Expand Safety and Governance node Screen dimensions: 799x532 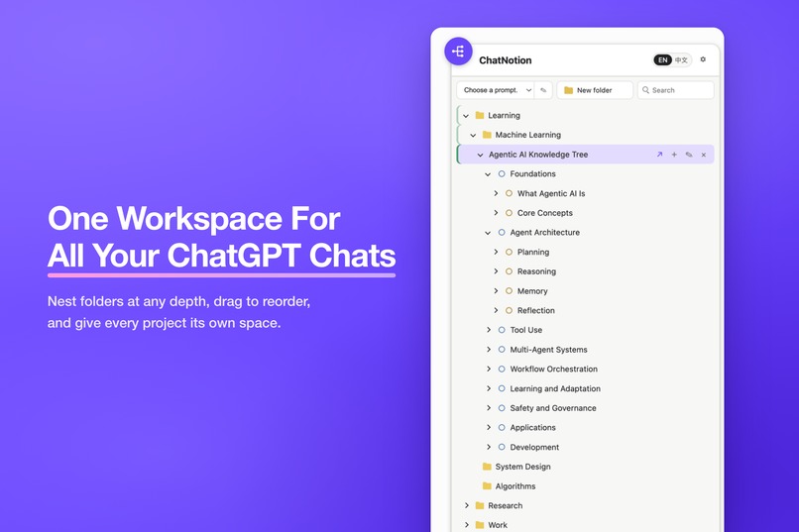(488, 408)
